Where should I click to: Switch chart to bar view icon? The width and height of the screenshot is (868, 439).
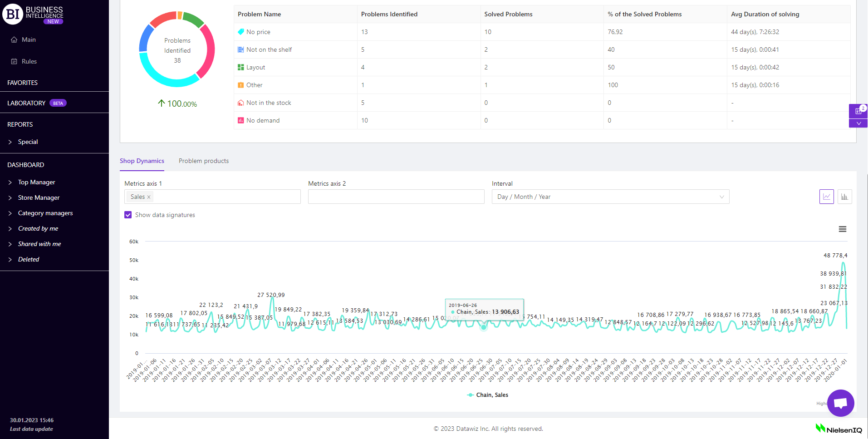(844, 197)
